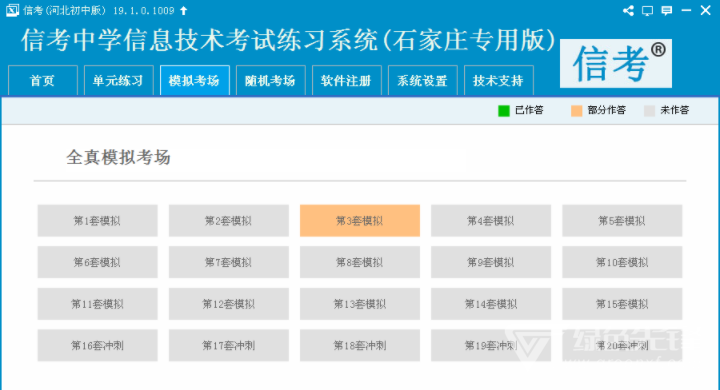The width and height of the screenshot is (720, 390).
Task: Start 第9套模拟 exam
Action: (x=491, y=262)
